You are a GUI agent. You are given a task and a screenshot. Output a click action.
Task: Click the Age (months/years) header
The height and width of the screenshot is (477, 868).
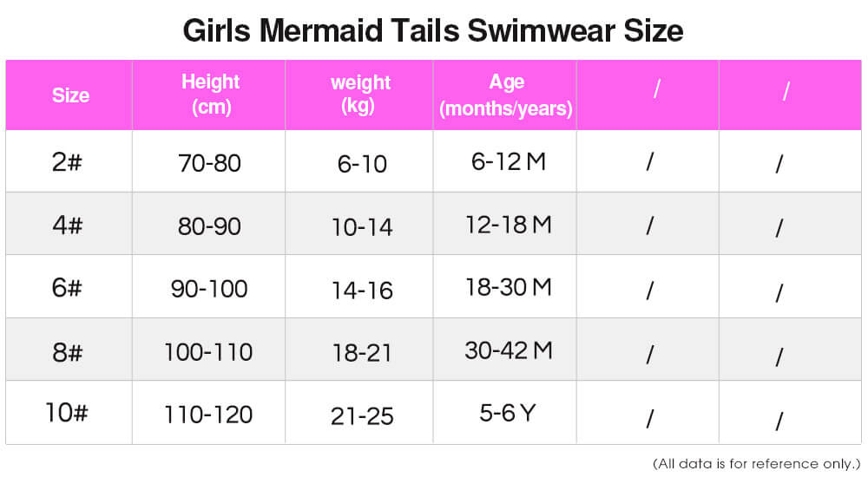(x=506, y=95)
